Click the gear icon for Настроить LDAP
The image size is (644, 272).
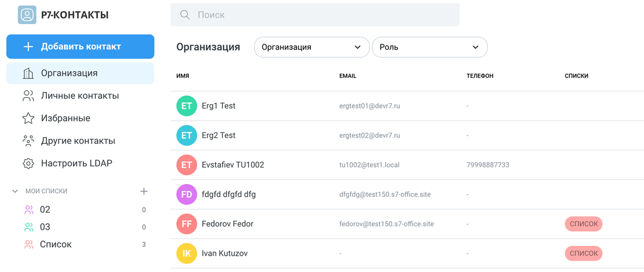tap(28, 163)
